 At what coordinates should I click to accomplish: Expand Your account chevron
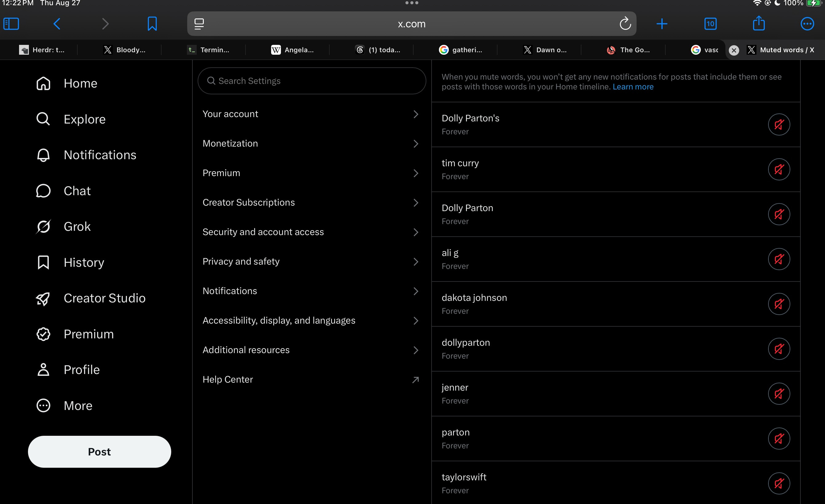(x=416, y=114)
